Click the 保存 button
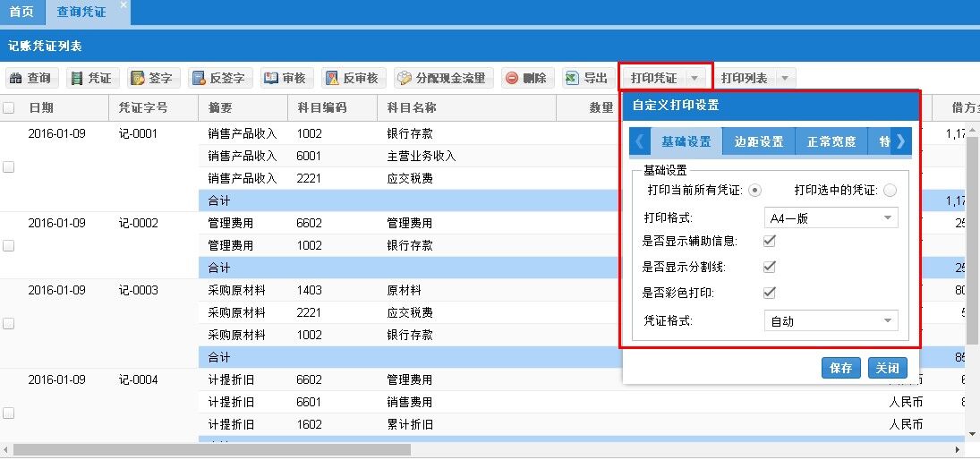This screenshot has height=460, width=980. click(x=840, y=368)
